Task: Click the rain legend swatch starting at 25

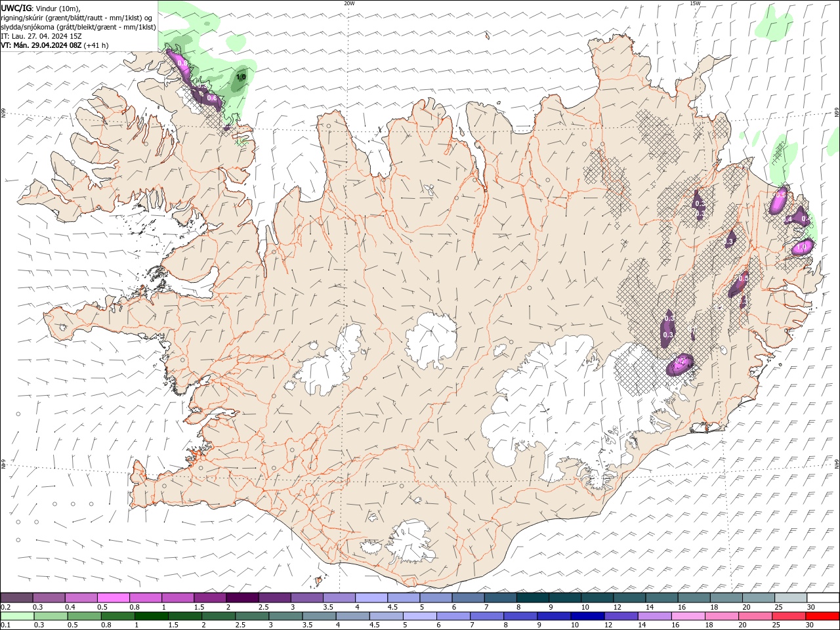Action: 789,616
